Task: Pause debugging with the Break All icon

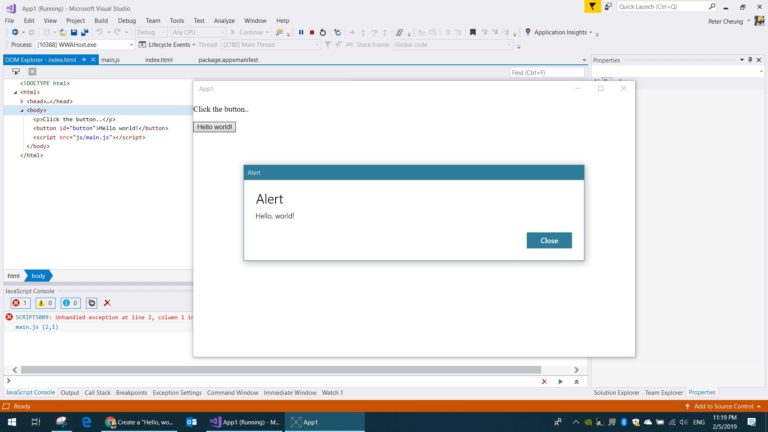Action: 301,32
